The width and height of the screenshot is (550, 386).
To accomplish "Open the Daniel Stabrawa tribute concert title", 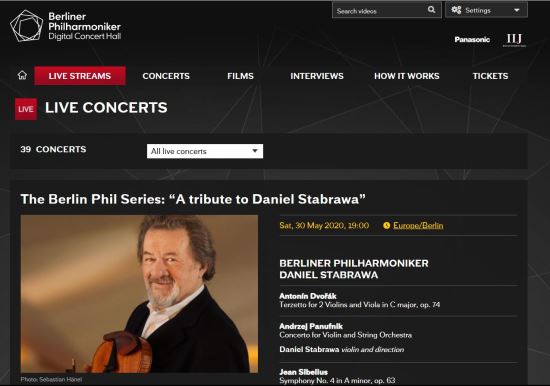I will 193,199.
